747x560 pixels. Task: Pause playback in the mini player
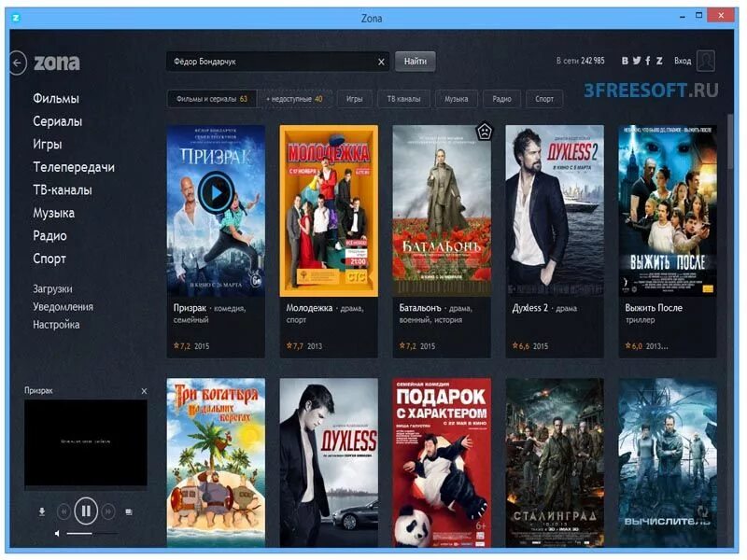coord(86,511)
